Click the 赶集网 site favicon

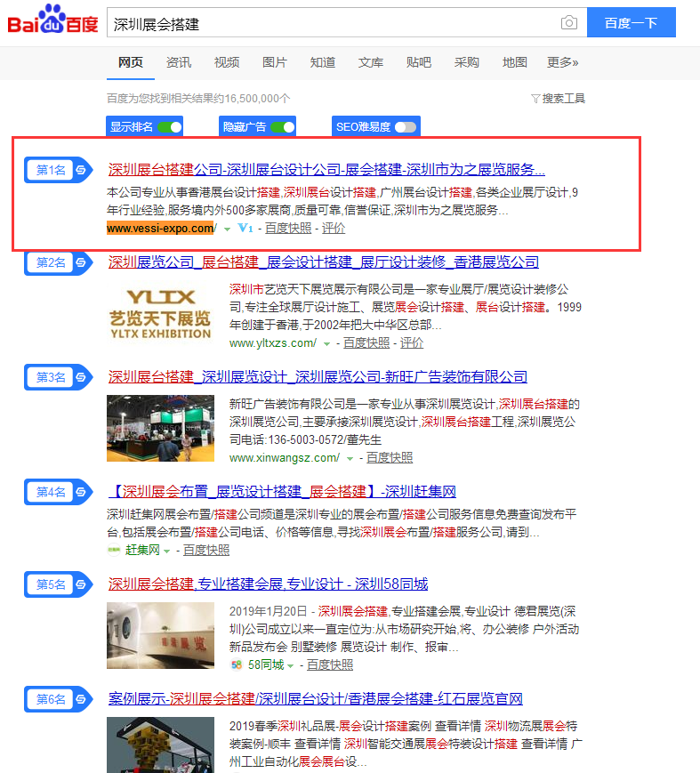click(x=114, y=550)
